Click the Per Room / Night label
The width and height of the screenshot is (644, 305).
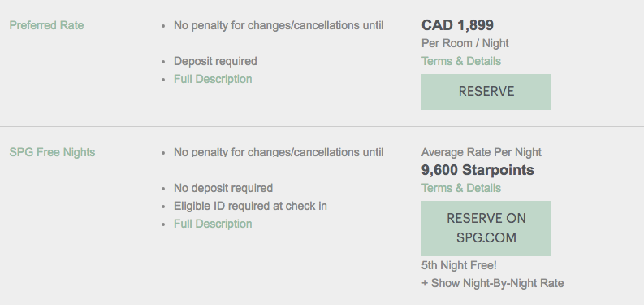click(465, 43)
